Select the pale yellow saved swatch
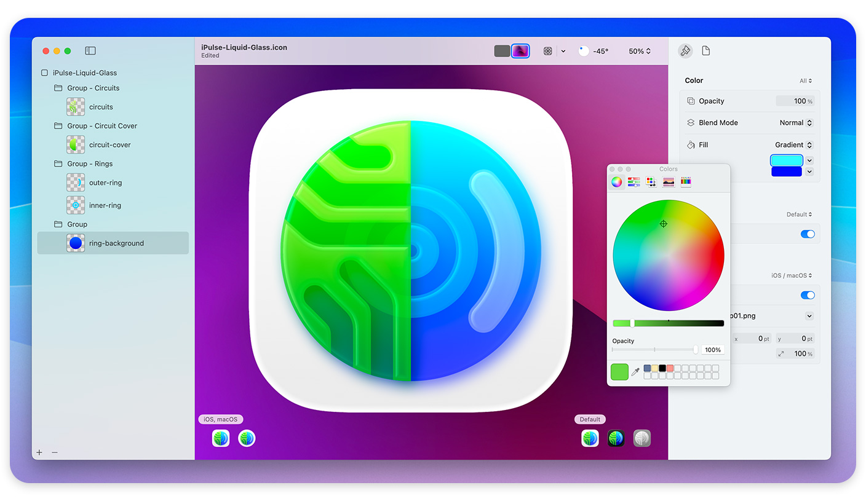 (x=654, y=368)
